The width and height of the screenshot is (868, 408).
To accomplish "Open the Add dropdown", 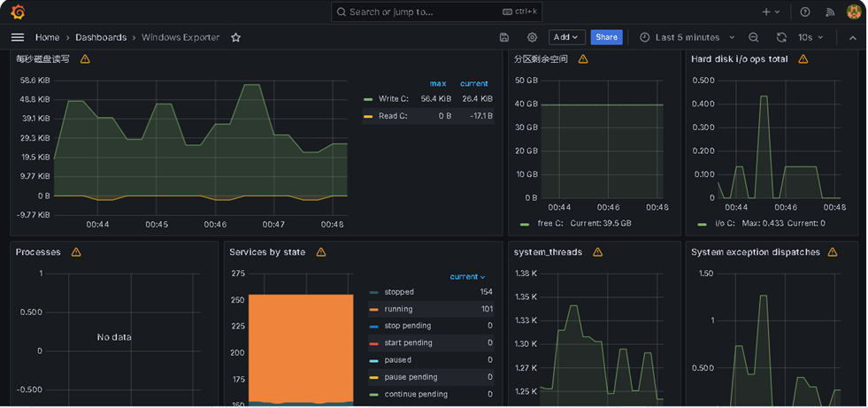I will [567, 38].
